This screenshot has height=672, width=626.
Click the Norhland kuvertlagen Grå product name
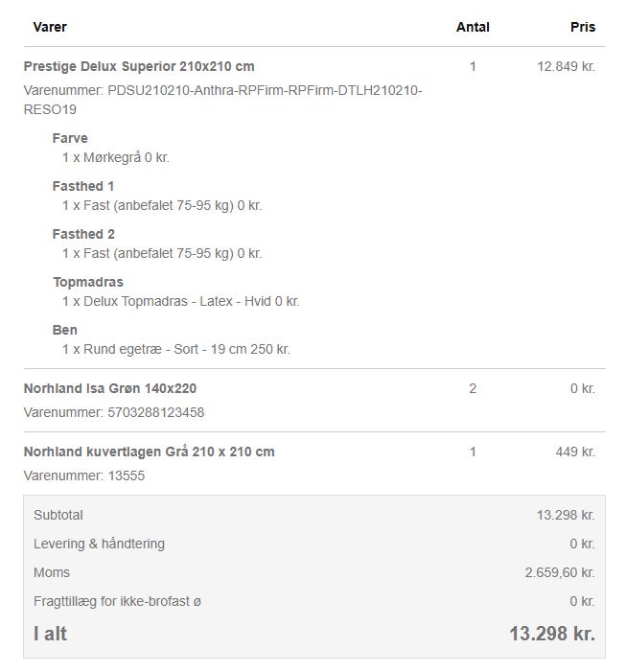[149, 452]
